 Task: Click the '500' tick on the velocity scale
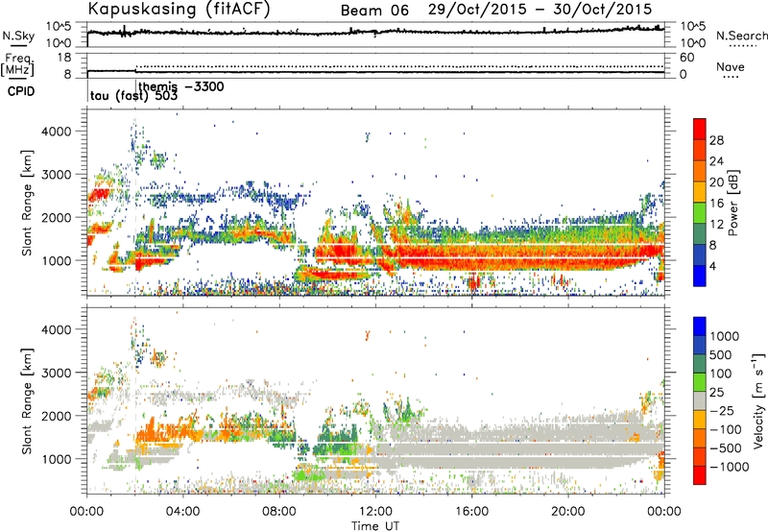coord(721,355)
